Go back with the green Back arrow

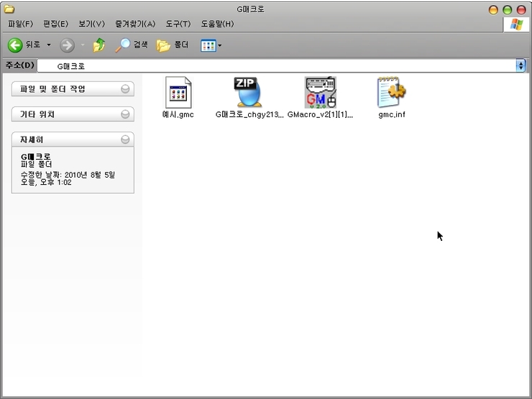coord(15,45)
